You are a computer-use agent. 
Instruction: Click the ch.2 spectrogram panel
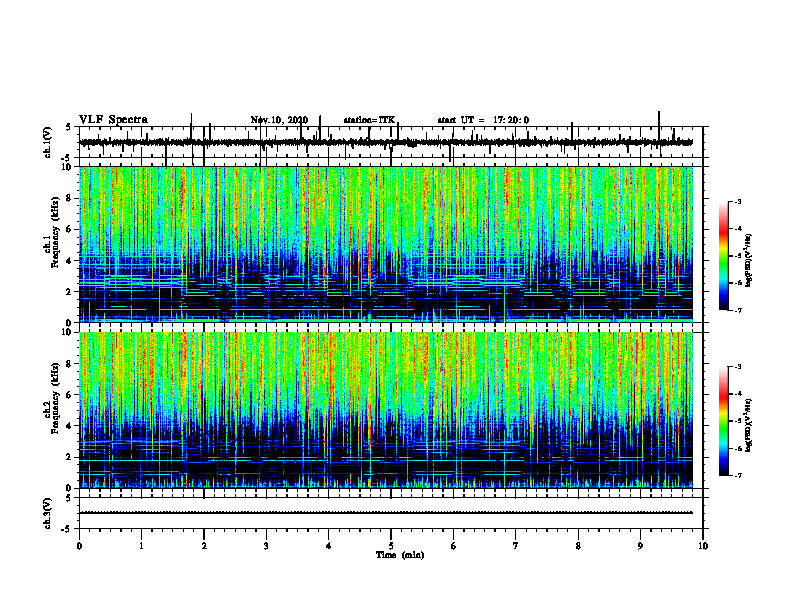click(386, 410)
